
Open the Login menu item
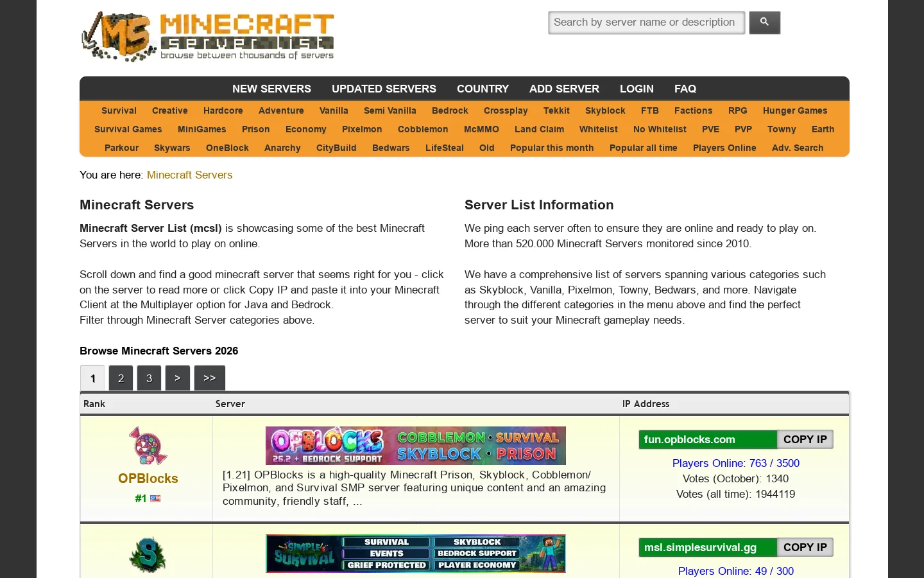[637, 89]
